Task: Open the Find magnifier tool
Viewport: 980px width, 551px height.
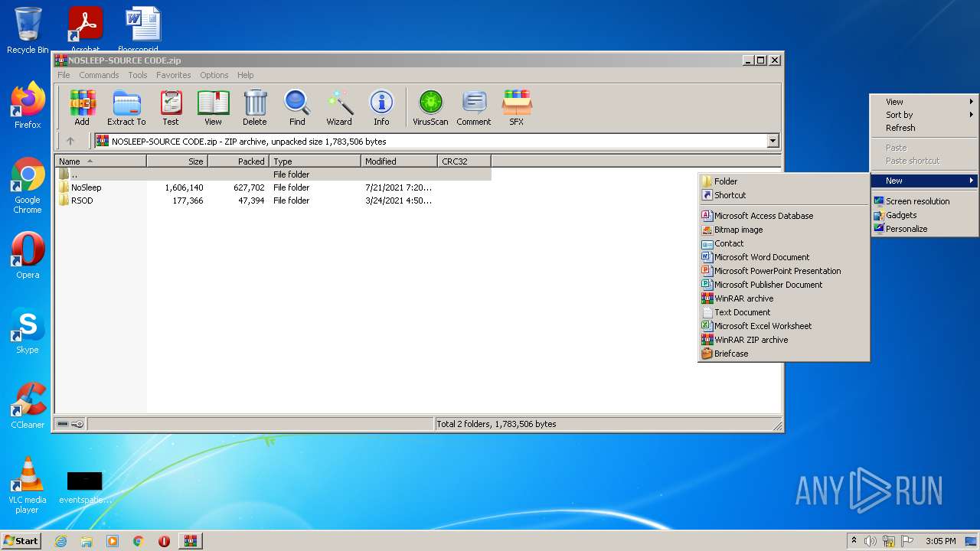Action: pyautogui.click(x=297, y=107)
